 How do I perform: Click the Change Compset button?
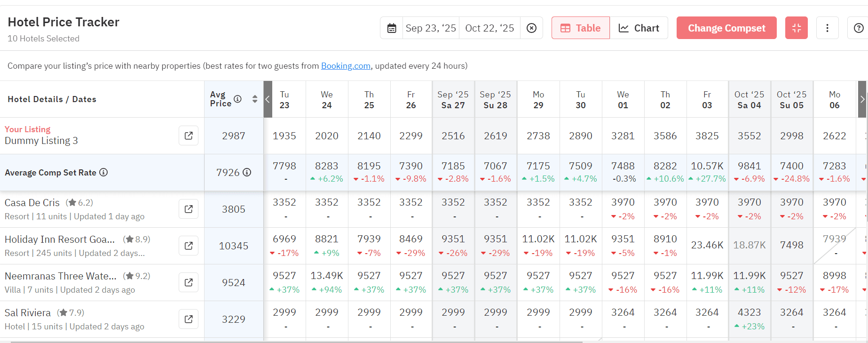pos(726,28)
